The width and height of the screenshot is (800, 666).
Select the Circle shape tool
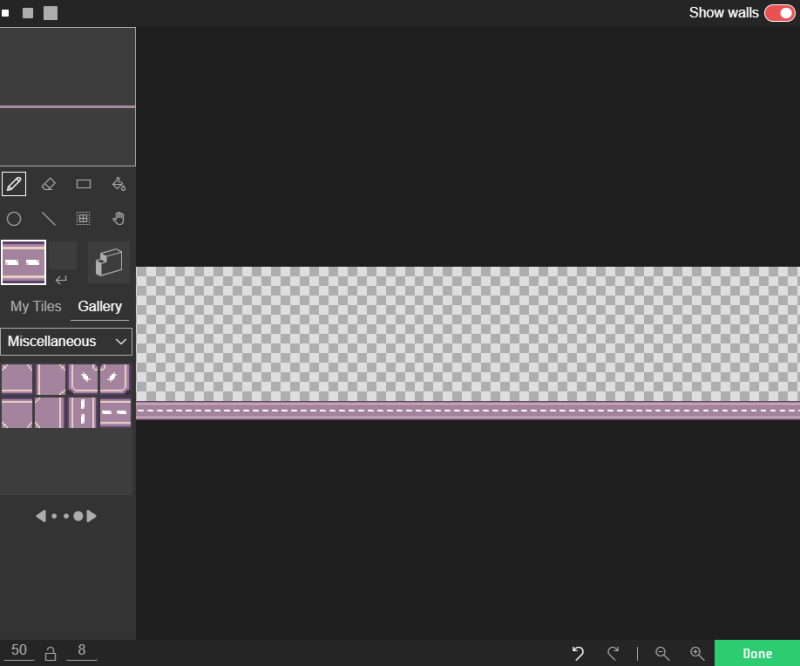(x=14, y=219)
